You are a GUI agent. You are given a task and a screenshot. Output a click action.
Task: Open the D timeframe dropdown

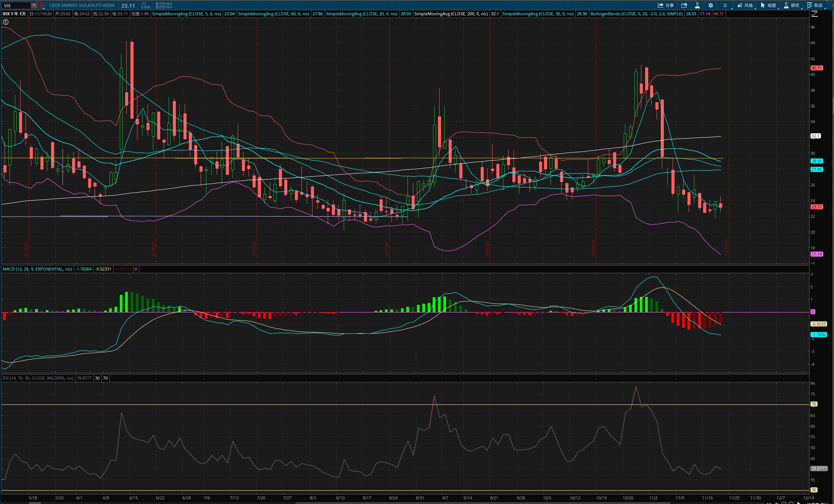726,5
